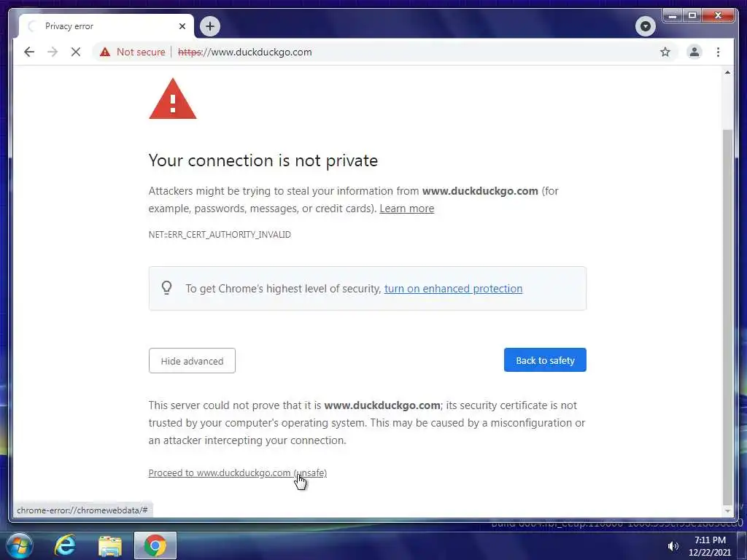Open the Learn more link
The height and width of the screenshot is (560, 747).
click(407, 209)
